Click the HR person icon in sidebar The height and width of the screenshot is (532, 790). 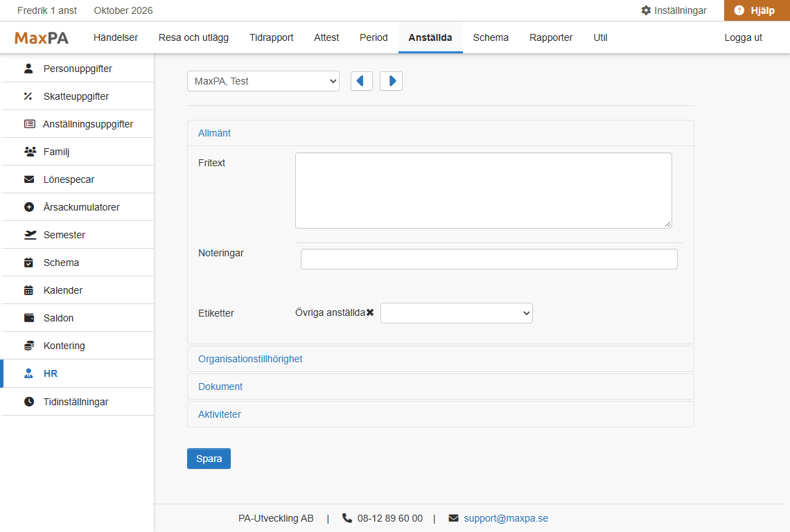28,373
